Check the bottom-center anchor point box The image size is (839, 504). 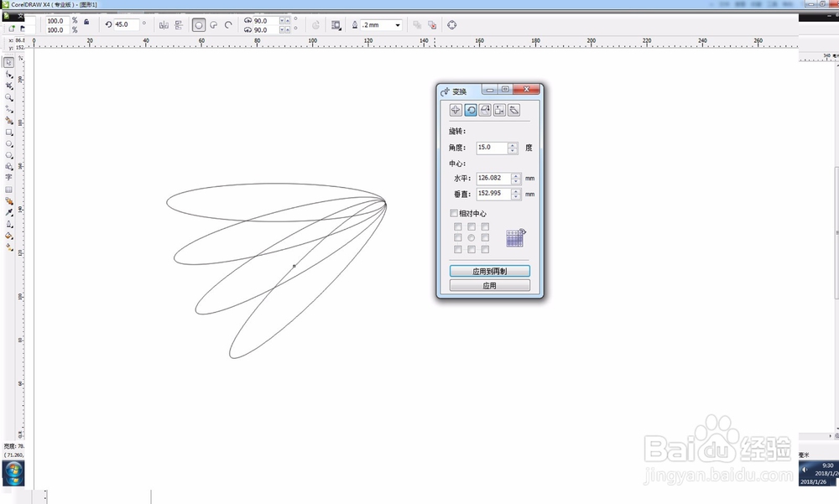click(472, 249)
